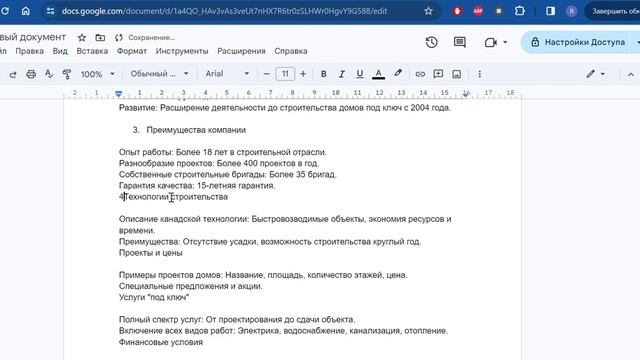The height and width of the screenshot is (360, 640).
Task: Open the Расширения menu
Action: pos(241,51)
